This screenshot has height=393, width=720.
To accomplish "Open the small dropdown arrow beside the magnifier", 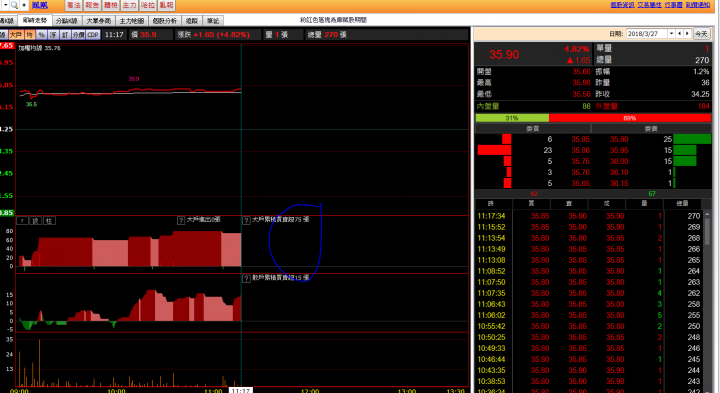I will tap(5, 5).
